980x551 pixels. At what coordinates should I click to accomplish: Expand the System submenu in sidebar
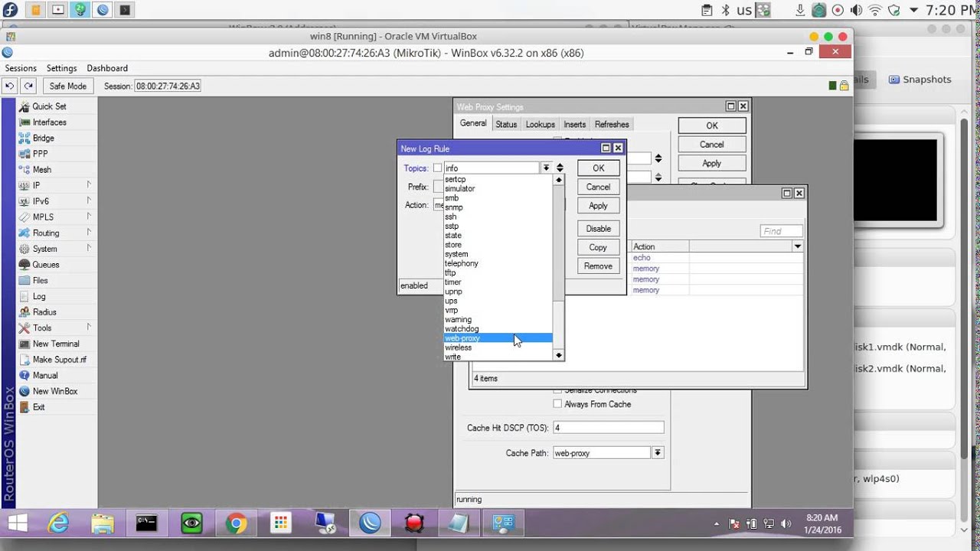pos(89,249)
